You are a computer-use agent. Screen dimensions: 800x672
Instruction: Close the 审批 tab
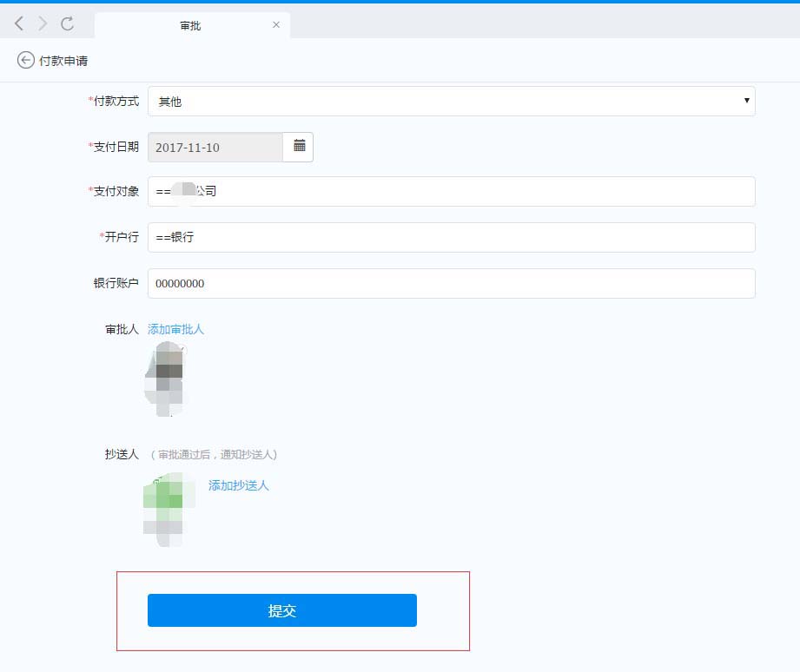click(276, 25)
